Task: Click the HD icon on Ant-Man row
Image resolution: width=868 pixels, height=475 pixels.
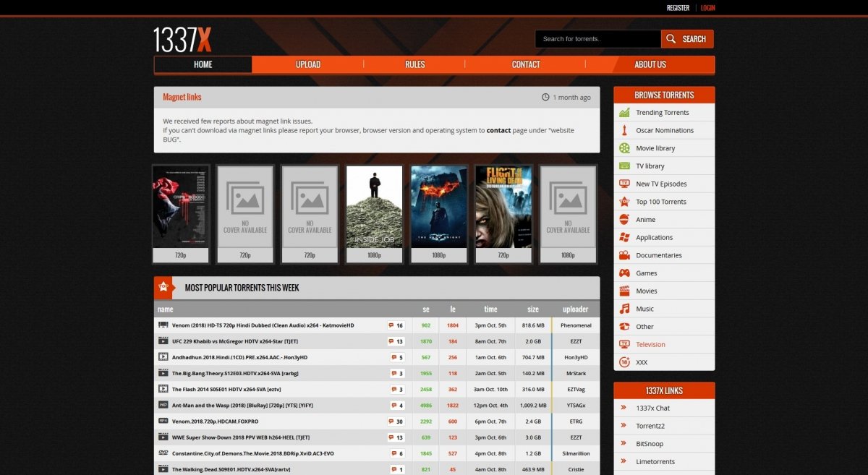Action: [x=163, y=405]
